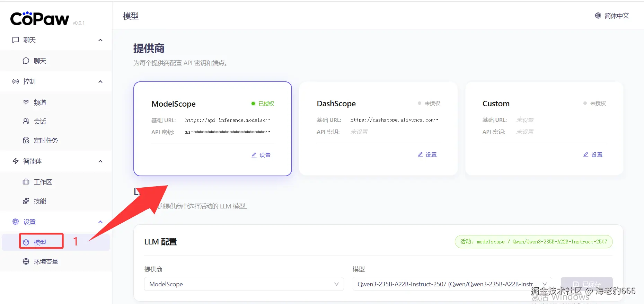This screenshot has height=304, width=644.
Task: Open 环境变量 settings page
Action: pos(56,262)
